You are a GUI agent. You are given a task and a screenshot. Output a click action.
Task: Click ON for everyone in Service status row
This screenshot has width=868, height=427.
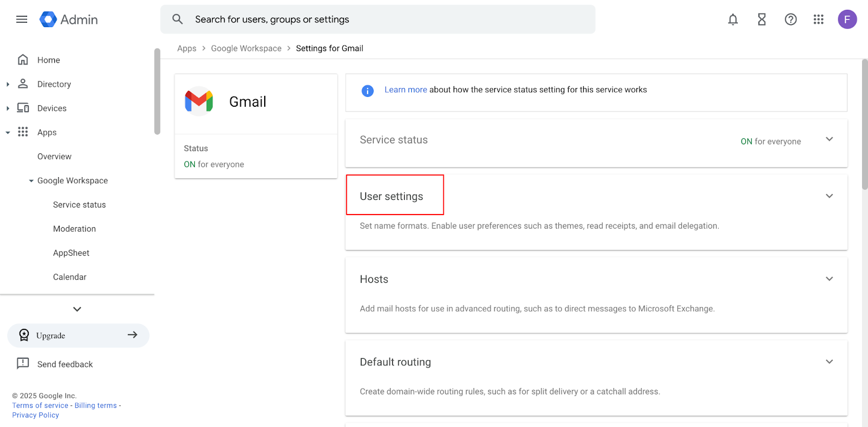[x=770, y=141]
